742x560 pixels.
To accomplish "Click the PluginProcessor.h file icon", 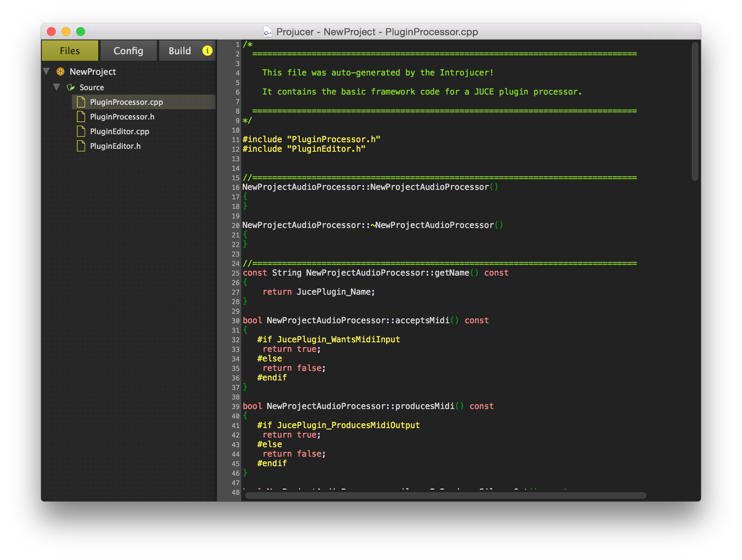I will coord(81,117).
